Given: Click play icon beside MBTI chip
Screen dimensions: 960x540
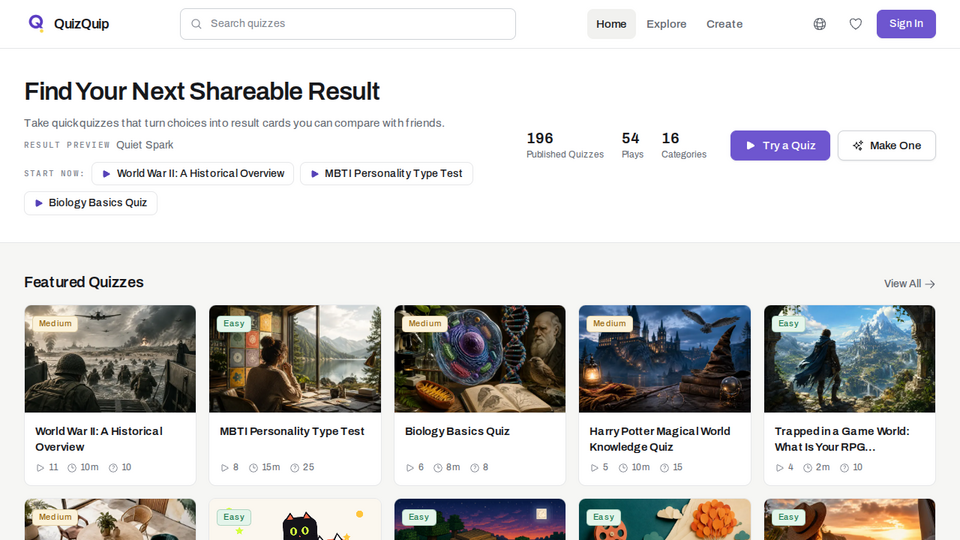Looking at the screenshot, I should (x=314, y=174).
